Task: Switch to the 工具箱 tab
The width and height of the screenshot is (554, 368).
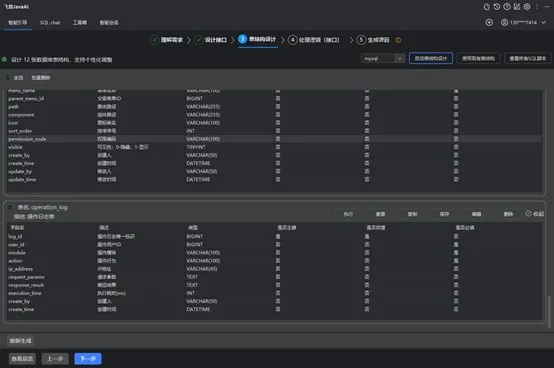Action: point(80,23)
